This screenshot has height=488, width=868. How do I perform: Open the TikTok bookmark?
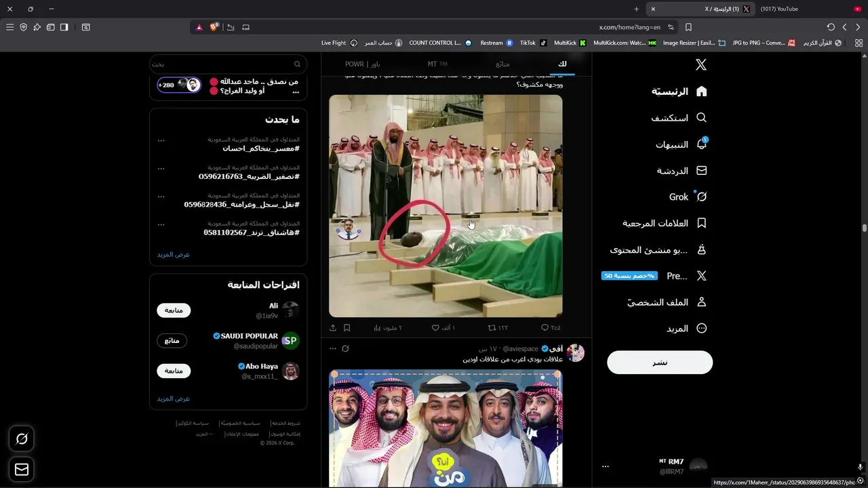[533, 43]
